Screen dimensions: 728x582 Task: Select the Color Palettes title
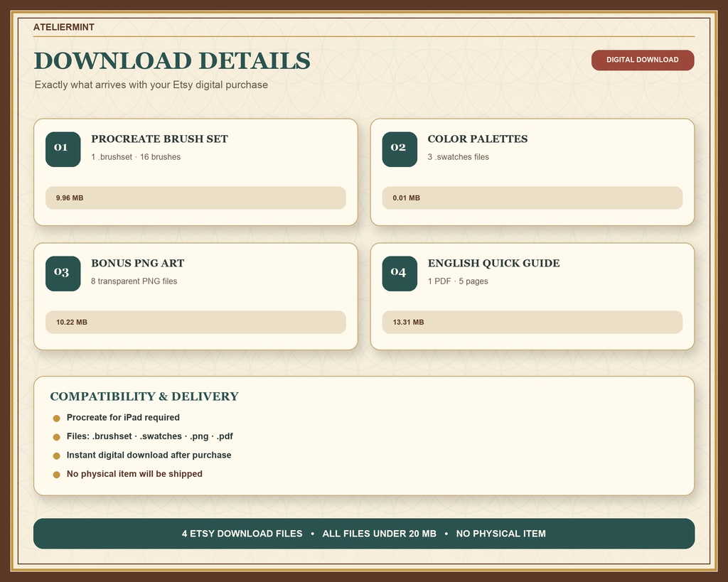(478, 139)
